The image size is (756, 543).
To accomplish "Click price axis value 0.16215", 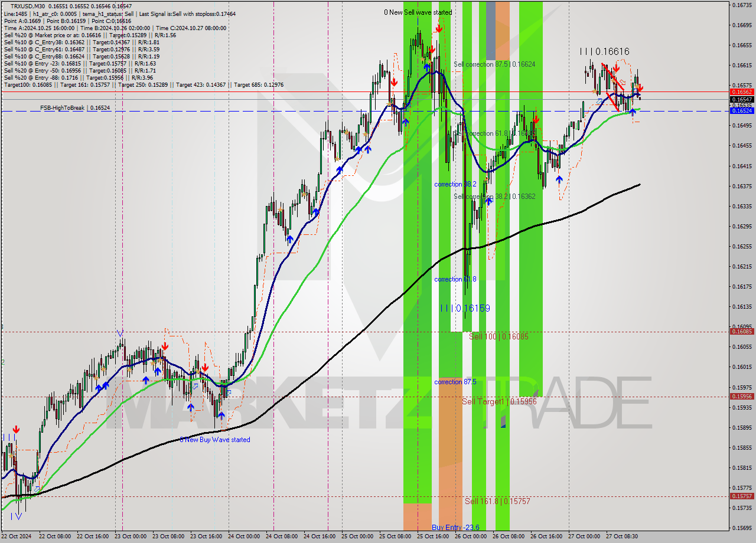I will [742, 267].
